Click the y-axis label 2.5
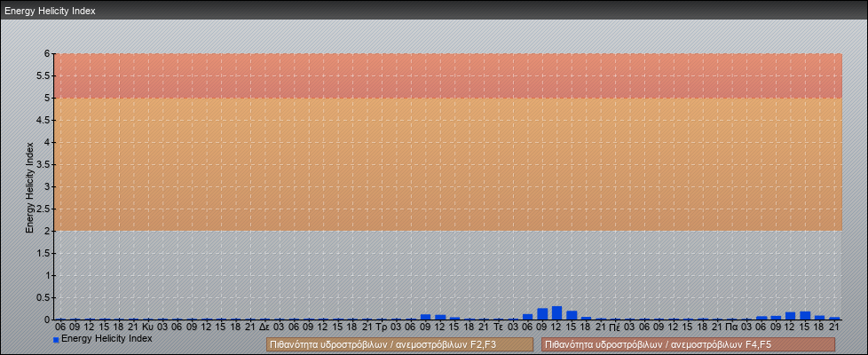Image resolution: width=868 pixels, height=355 pixels. pyautogui.click(x=43, y=209)
